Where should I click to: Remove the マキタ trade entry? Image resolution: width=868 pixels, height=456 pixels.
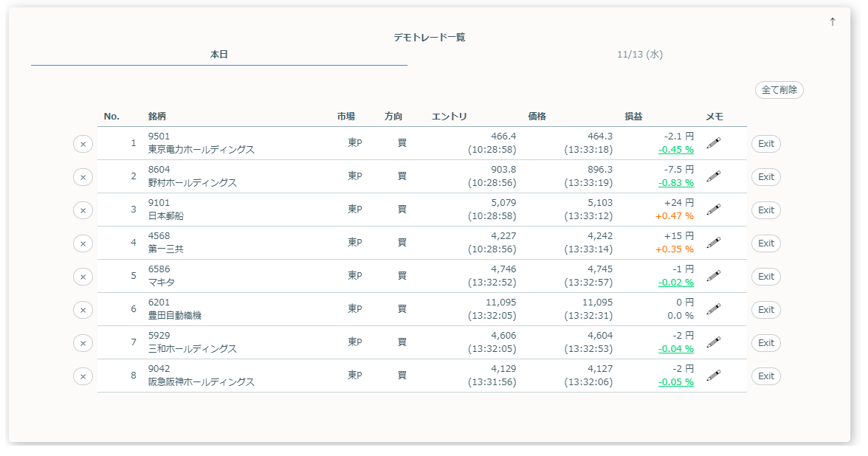click(82, 276)
